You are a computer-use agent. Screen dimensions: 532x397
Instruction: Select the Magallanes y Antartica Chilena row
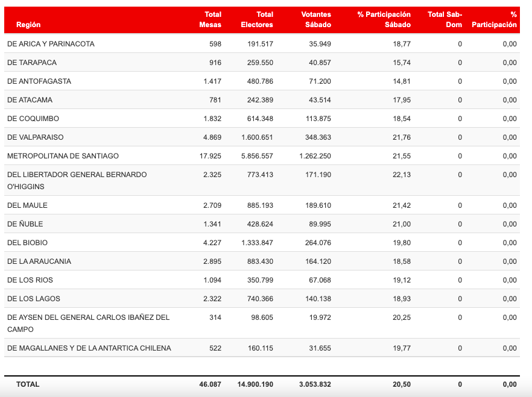89,348
